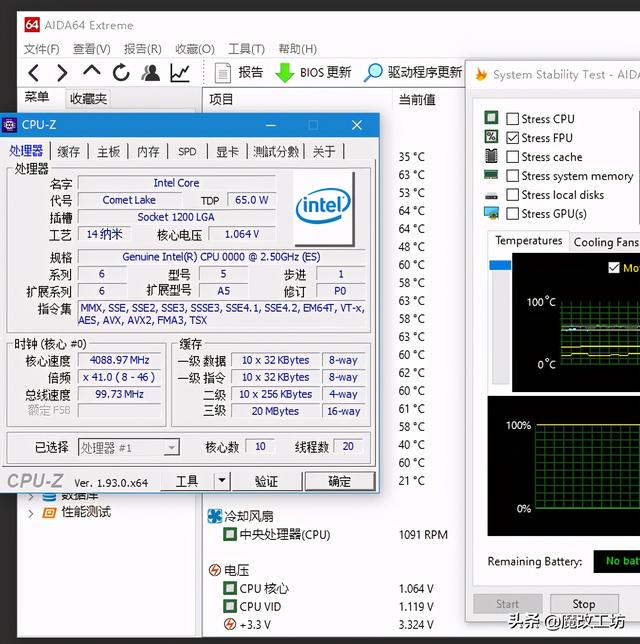Switch to AIDA64 收藏夹 tab
Image resolution: width=640 pixels, height=644 pixels.
(88, 99)
